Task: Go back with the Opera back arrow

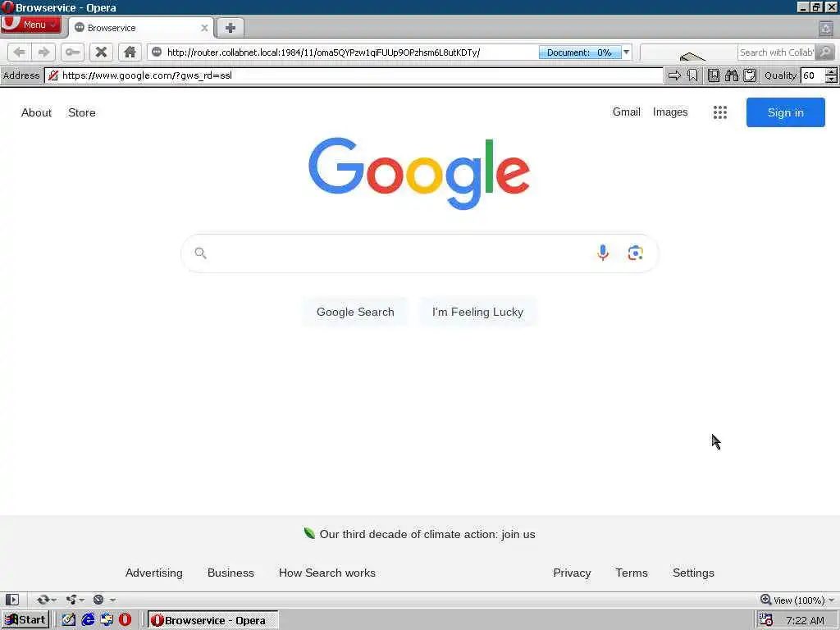Action: (20, 52)
